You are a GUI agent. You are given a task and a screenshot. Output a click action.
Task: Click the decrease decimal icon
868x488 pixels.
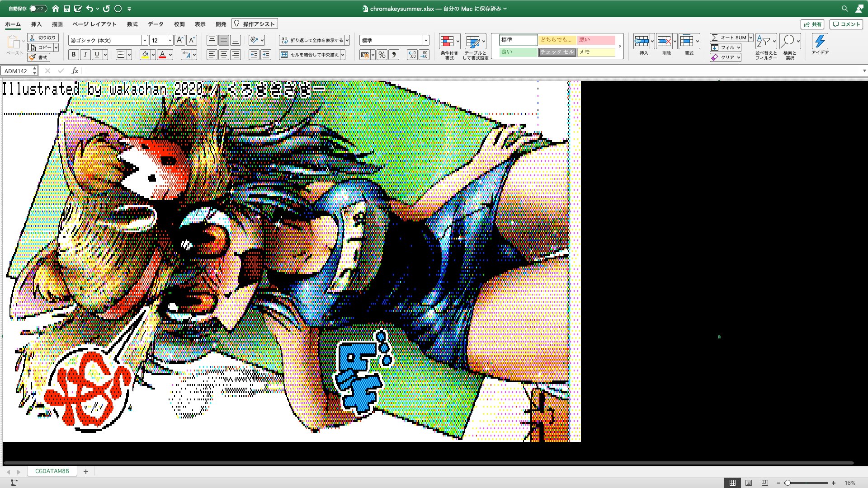(x=424, y=55)
